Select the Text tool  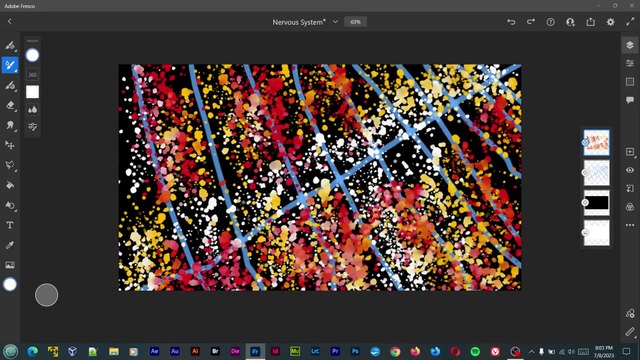tap(10, 225)
